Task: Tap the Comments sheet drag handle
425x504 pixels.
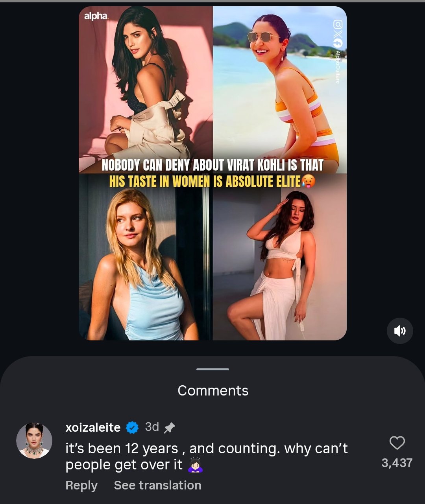Action: [213, 369]
